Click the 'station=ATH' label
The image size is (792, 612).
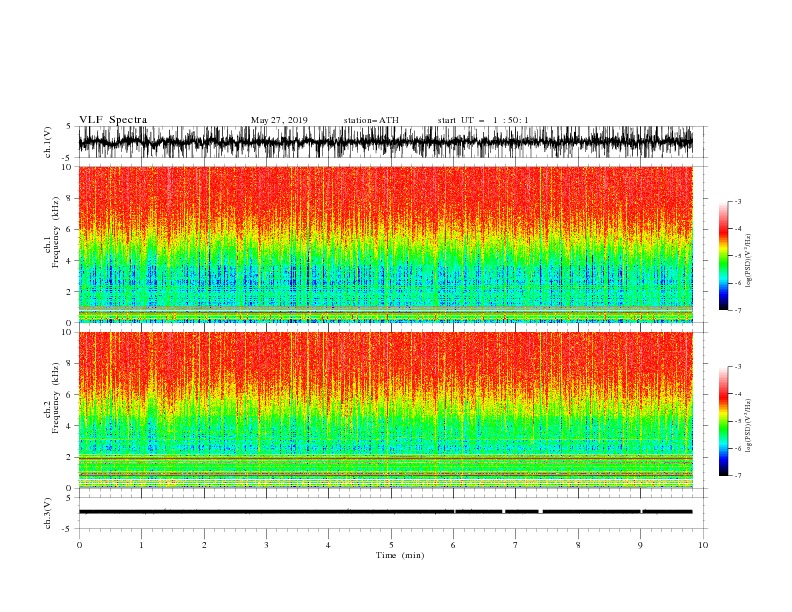371,120
